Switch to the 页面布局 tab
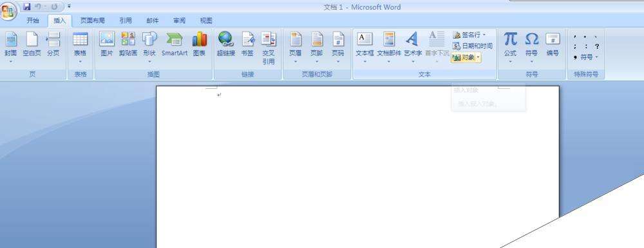The width and height of the screenshot is (644, 248). click(x=92, y=21)
